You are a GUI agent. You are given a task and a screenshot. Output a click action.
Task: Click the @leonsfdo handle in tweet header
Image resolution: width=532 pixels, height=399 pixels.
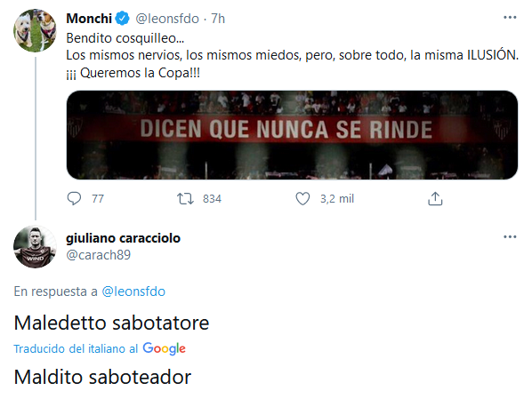pos(167,19)
